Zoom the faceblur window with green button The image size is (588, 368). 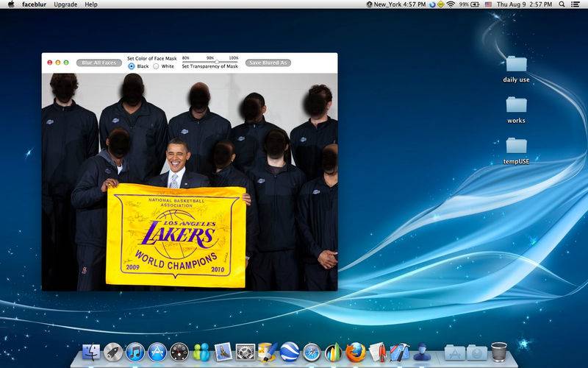tap(66, 63)
